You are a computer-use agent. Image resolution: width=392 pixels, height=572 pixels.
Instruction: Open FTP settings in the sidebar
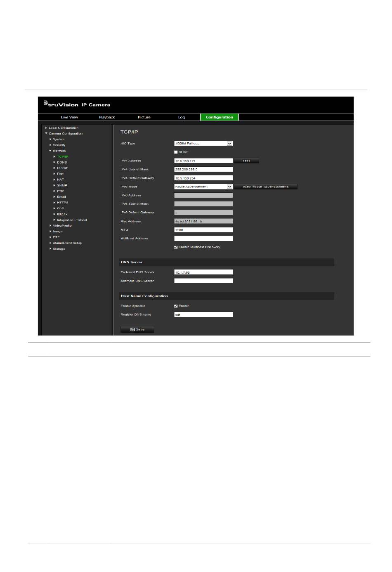click(60, 191)
